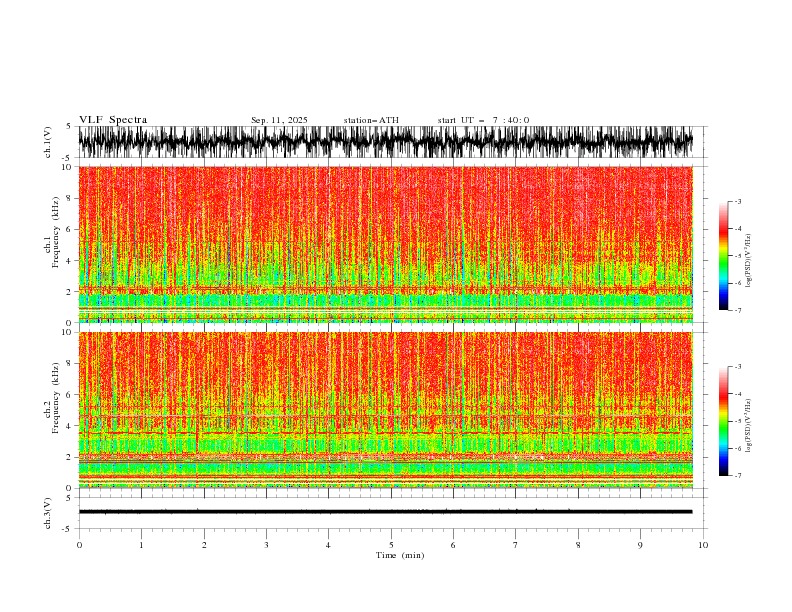
Task: Click the time axis tick label '5'
Action: coord(391,545)
